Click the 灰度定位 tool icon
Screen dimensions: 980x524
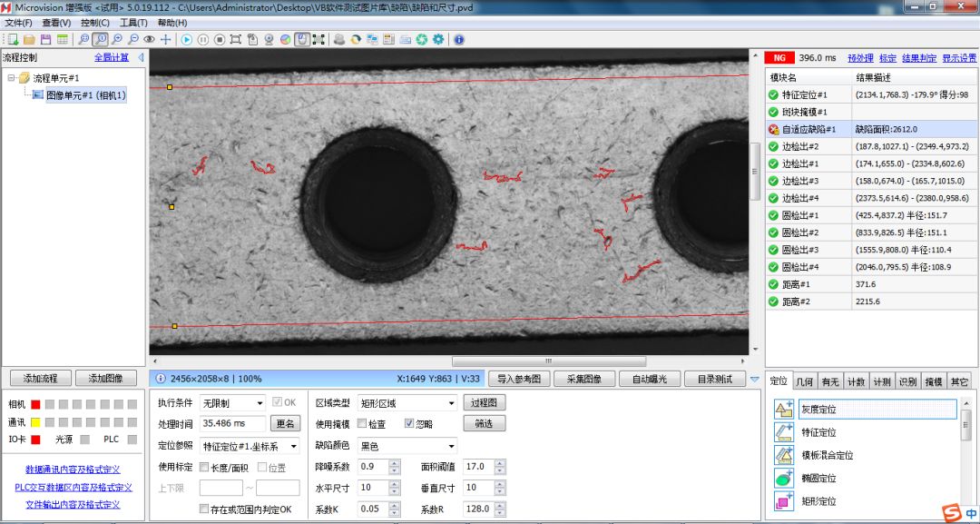(784, 410)
